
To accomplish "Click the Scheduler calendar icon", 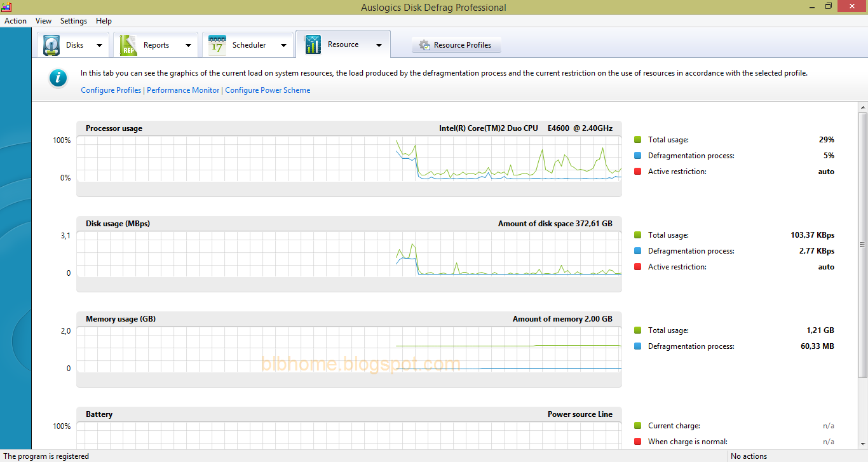I will tap(215, 44).
